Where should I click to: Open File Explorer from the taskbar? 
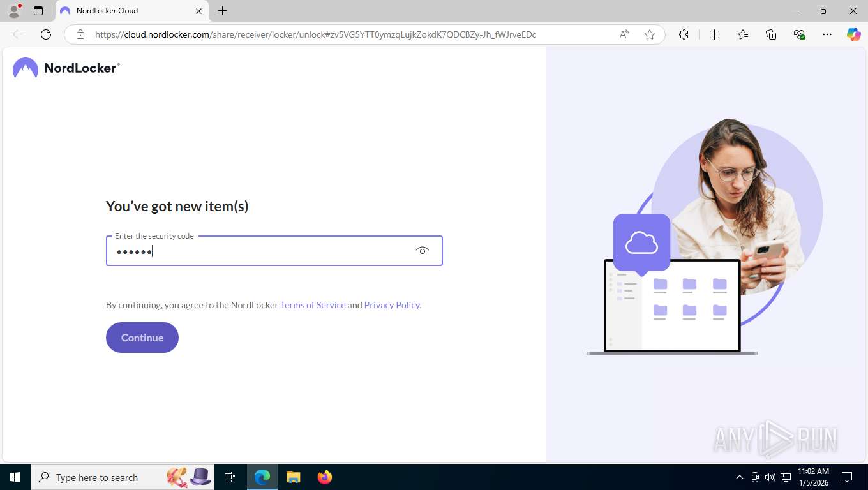[293, 477]
